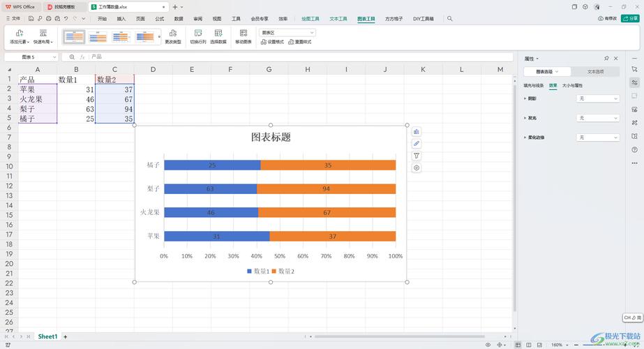Click the print icon in quick access toolbar
Viewport: 644px width, 349px height.
coord(48,19)
